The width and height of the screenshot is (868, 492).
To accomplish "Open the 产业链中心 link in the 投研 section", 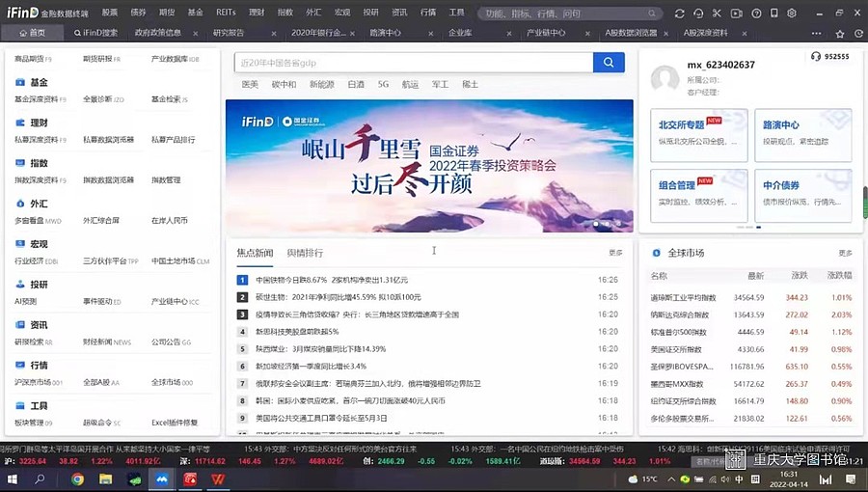I will [175, 302].
